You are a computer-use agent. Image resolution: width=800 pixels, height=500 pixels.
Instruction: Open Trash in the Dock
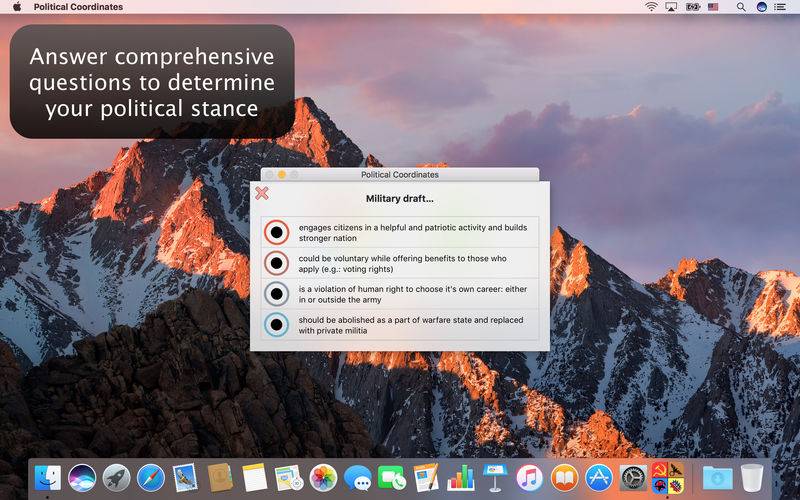(x=752, y=478)
